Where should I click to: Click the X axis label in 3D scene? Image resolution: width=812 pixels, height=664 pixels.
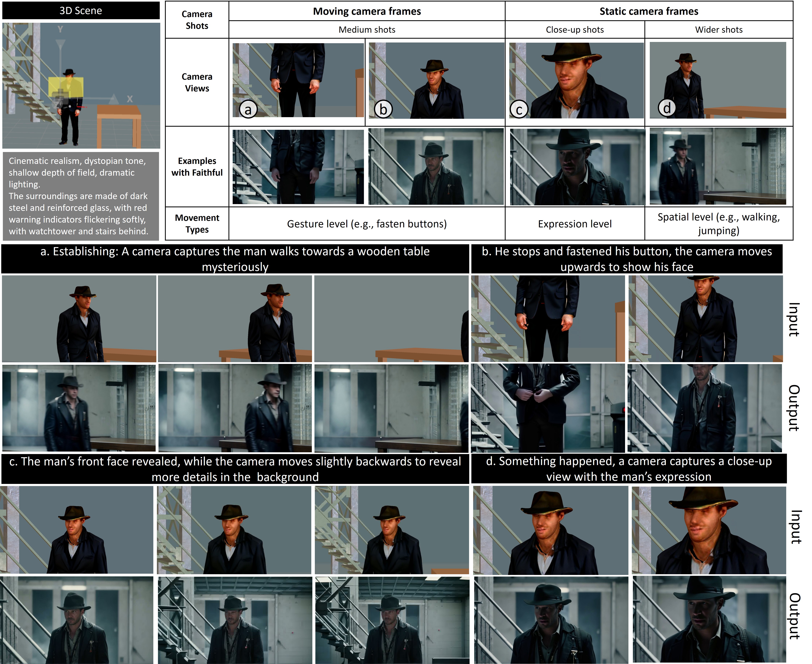point(130,99)
